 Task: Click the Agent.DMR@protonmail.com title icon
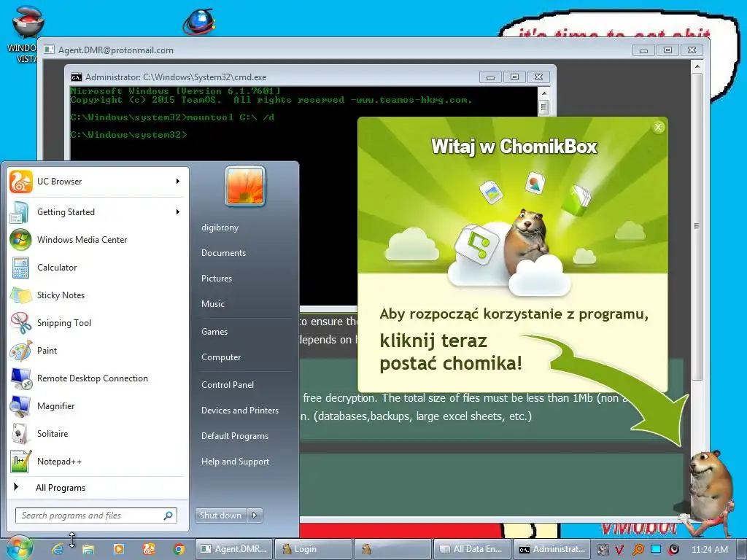point(49,50)
